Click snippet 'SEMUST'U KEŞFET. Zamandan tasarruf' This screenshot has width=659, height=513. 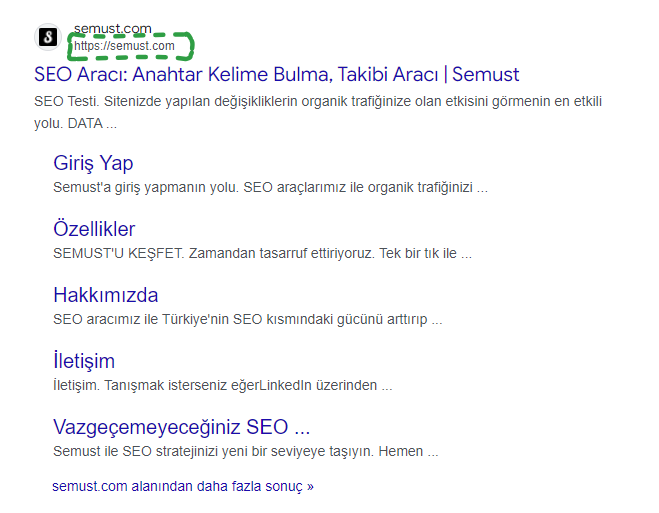pyautogui.click(x=262, y=253)
